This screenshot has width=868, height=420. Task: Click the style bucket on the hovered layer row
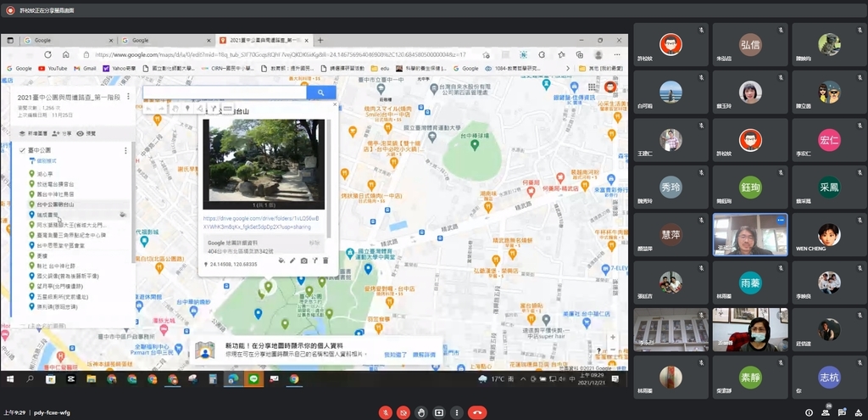pyautogui.click(x=123, y=215)
